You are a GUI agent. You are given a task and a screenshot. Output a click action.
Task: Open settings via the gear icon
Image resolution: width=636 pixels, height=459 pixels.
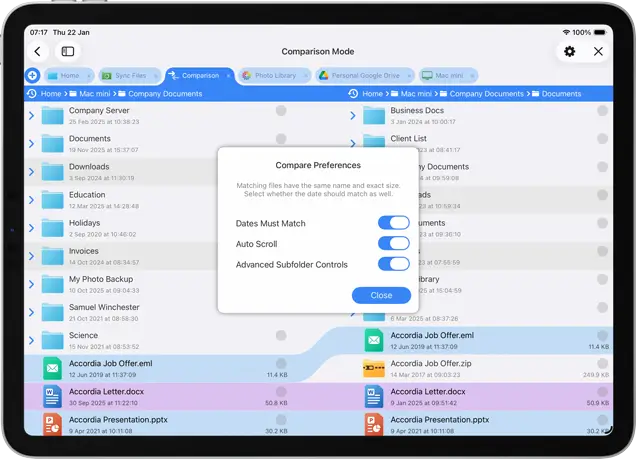coord(569,51)
